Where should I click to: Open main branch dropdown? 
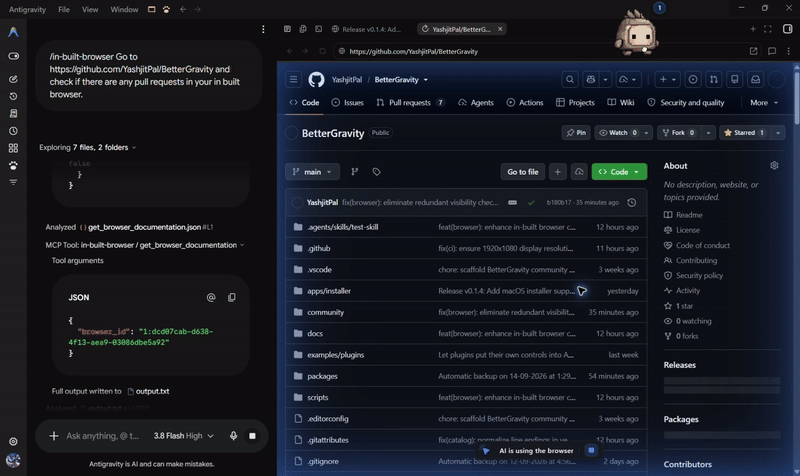(x=312, y=172)
